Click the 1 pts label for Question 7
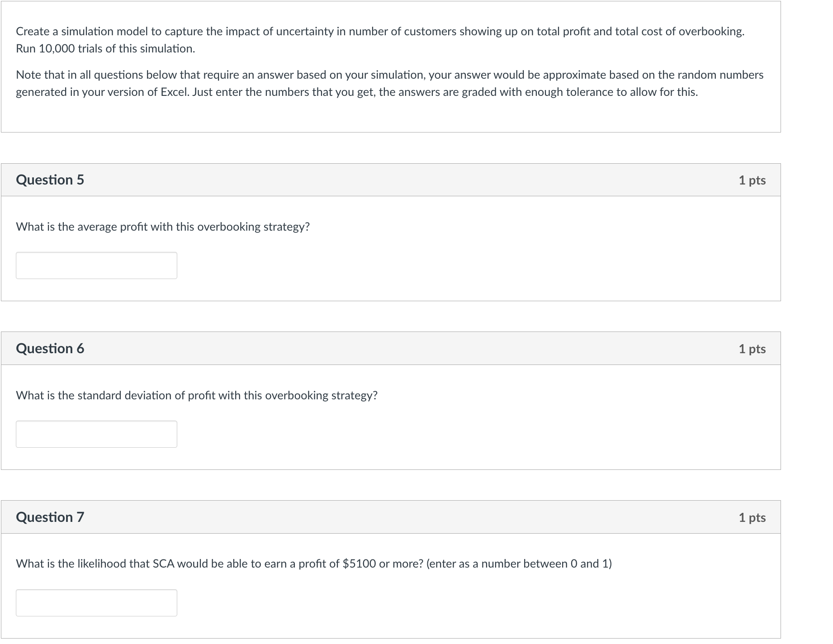Viewport: 833px width, 644px height. click(752, 517)
